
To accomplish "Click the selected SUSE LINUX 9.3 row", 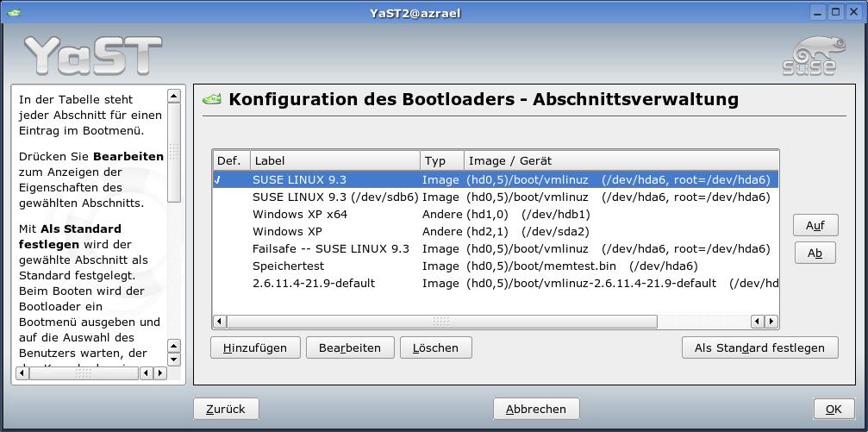I will [x=496, y=180].
